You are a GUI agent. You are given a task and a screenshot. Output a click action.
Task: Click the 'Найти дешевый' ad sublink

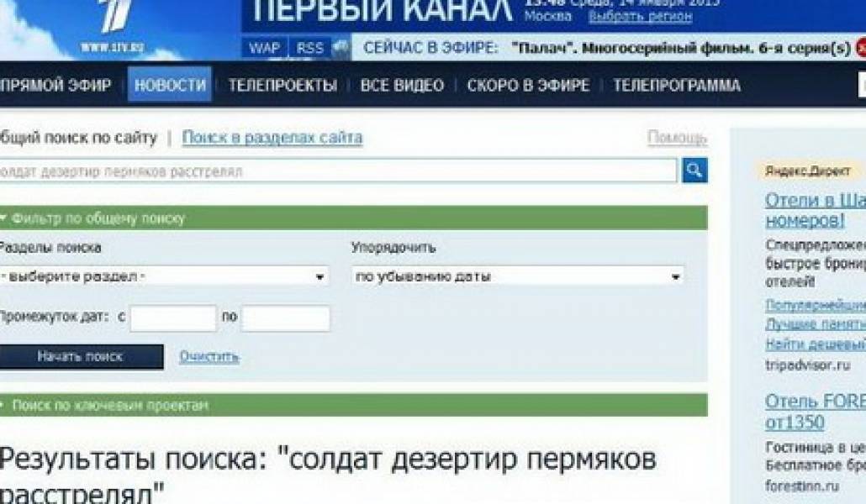pyautogui.click(x=816, y=344)
